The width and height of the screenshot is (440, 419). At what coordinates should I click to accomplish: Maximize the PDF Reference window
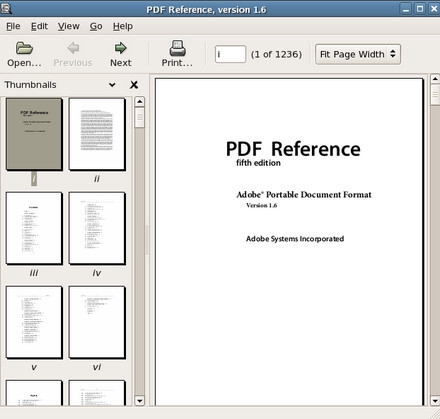[420, 9]
